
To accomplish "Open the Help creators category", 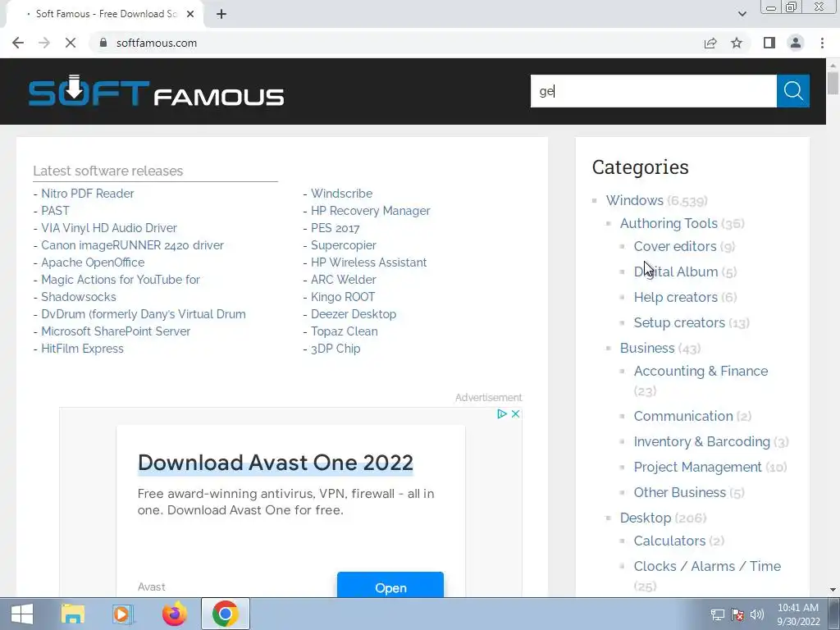I will 676,297.
